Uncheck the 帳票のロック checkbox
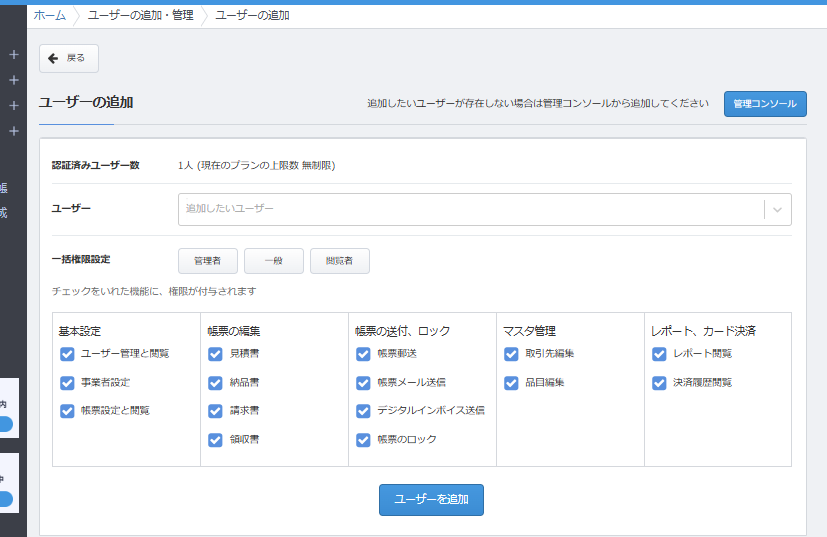 tap(363, 439)
